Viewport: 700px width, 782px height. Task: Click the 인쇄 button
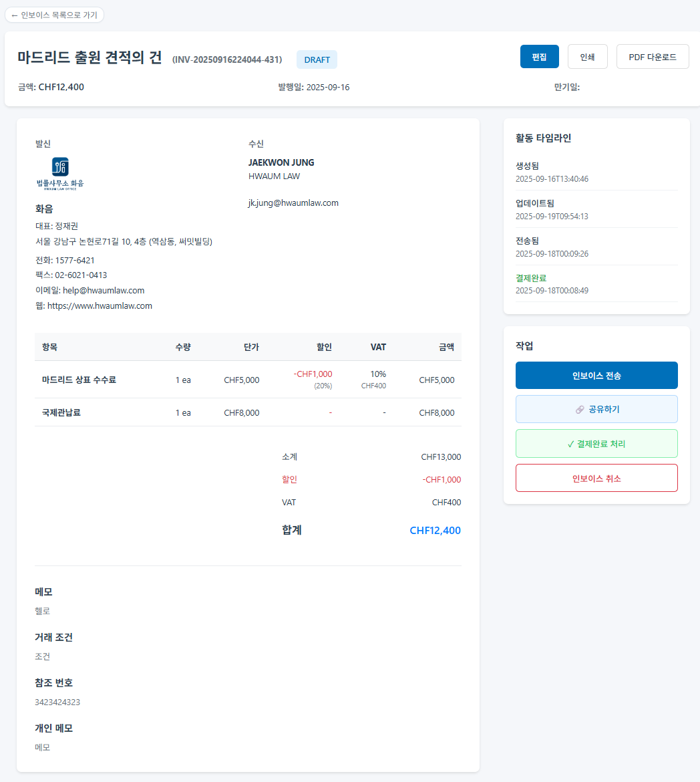point(587,57)
